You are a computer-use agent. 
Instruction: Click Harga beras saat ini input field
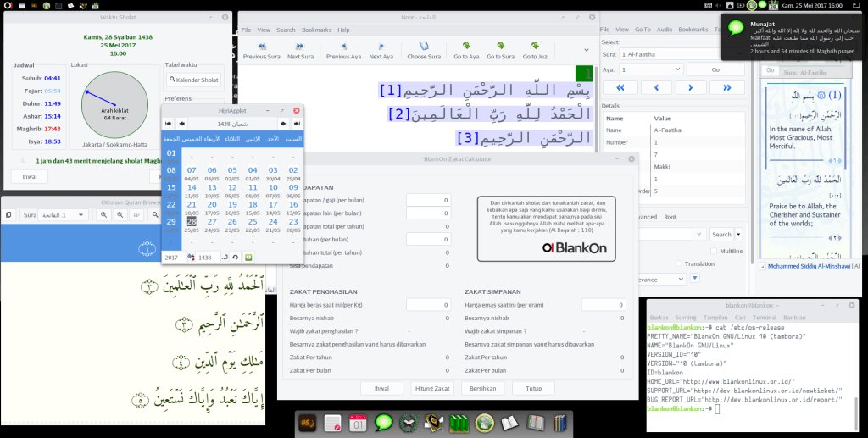[428, 305]
